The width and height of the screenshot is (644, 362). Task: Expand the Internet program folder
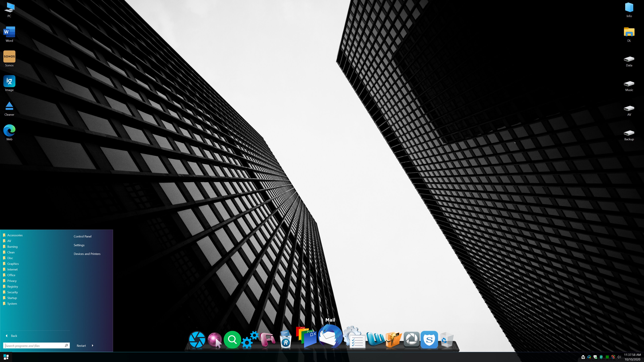(12, 269)
